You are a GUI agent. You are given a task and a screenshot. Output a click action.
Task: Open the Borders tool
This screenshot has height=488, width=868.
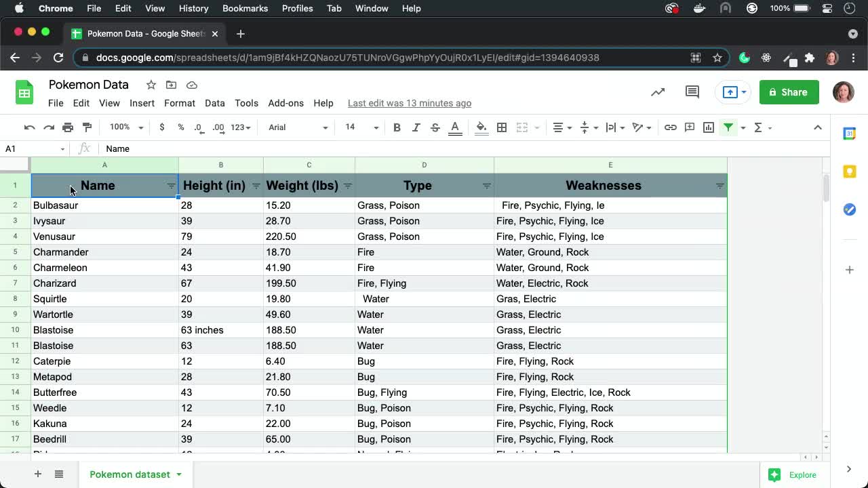(502, 127)
